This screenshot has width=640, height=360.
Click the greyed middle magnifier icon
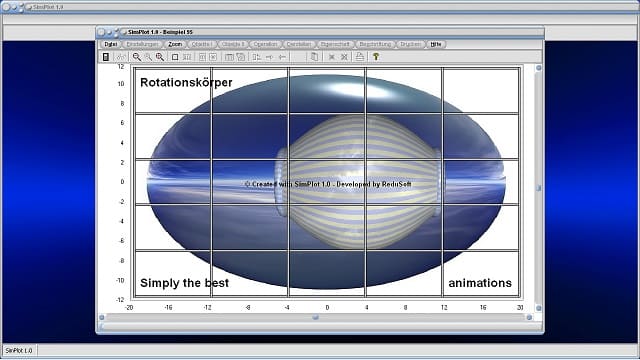pyautogui.click(x=148, y=57)
